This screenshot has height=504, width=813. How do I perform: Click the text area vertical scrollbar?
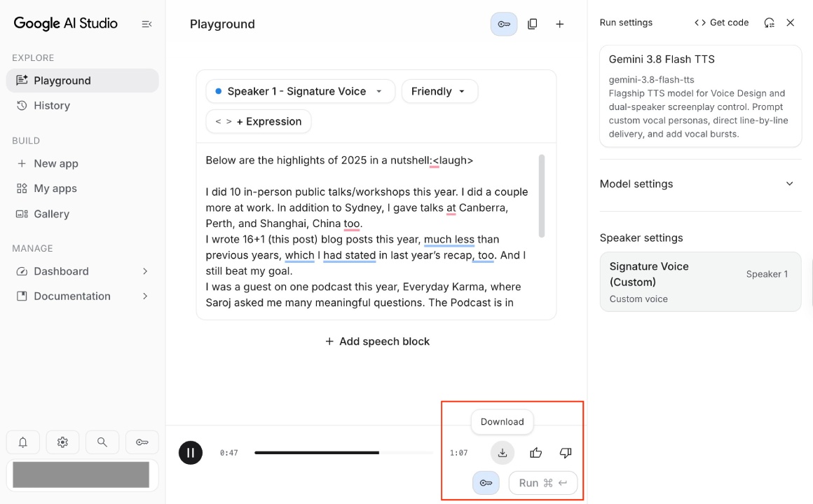click(x=542, y=196)
